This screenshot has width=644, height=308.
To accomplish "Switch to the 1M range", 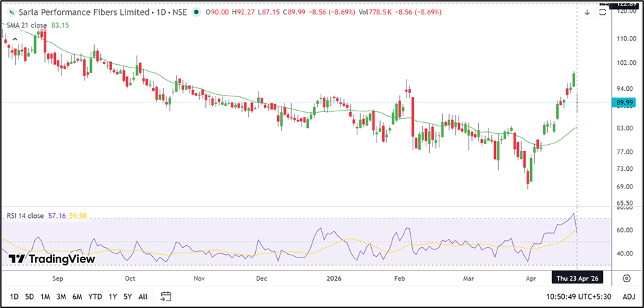I will tap(45, 296).
